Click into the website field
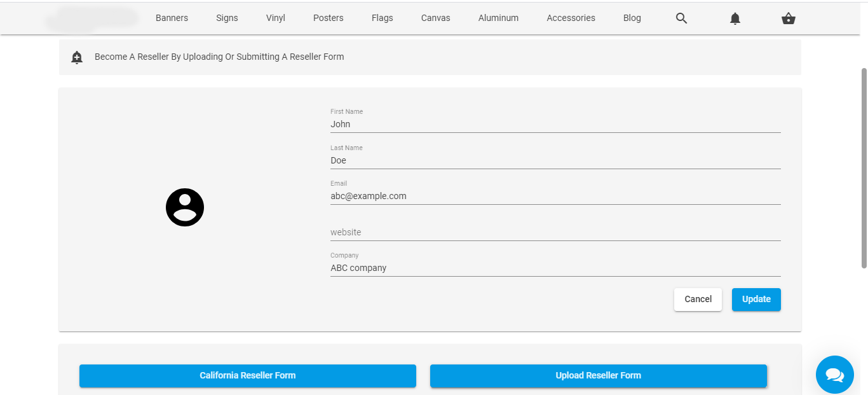Image resolution: width=868 pixels, height=395 pixels. click(x=555, y=232)
